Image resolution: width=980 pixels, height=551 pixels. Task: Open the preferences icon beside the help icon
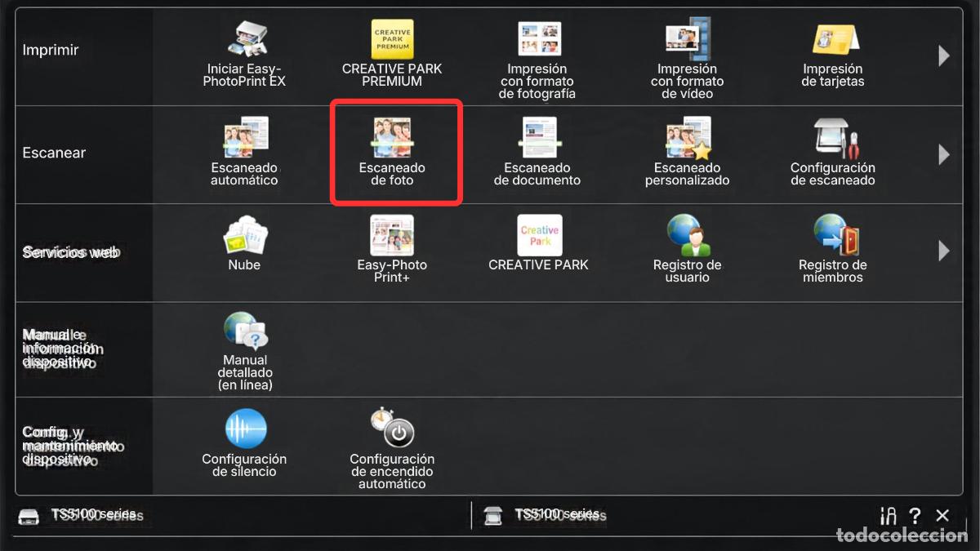pos(889,516)
